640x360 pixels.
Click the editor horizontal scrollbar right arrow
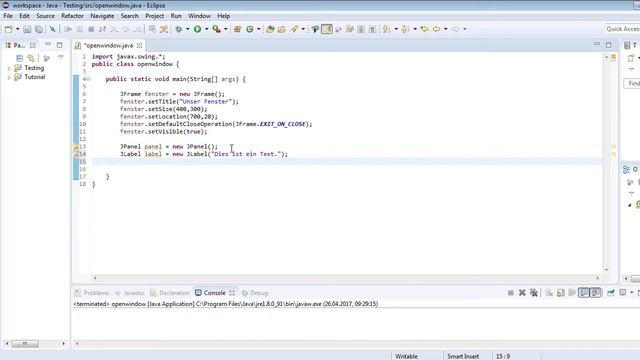tap(598, 278)
